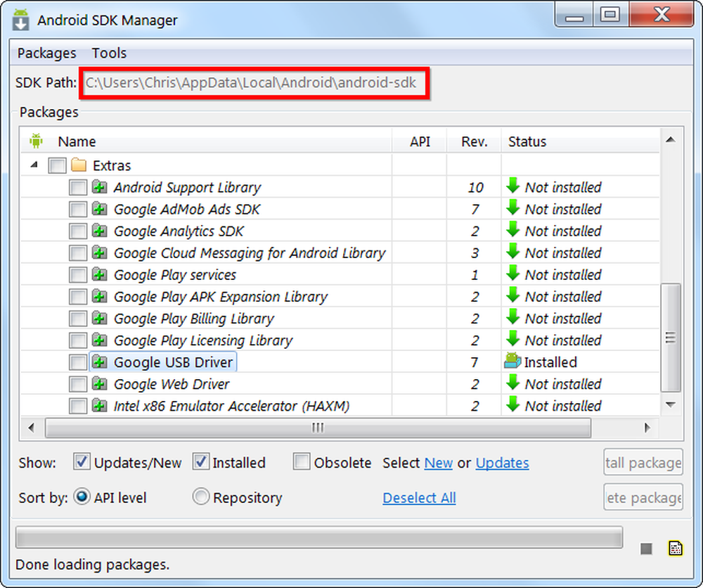The width and height of the screenshot is (703, 588).
Task: Check the Android Support Library checkbox
Action: point(78,188)
